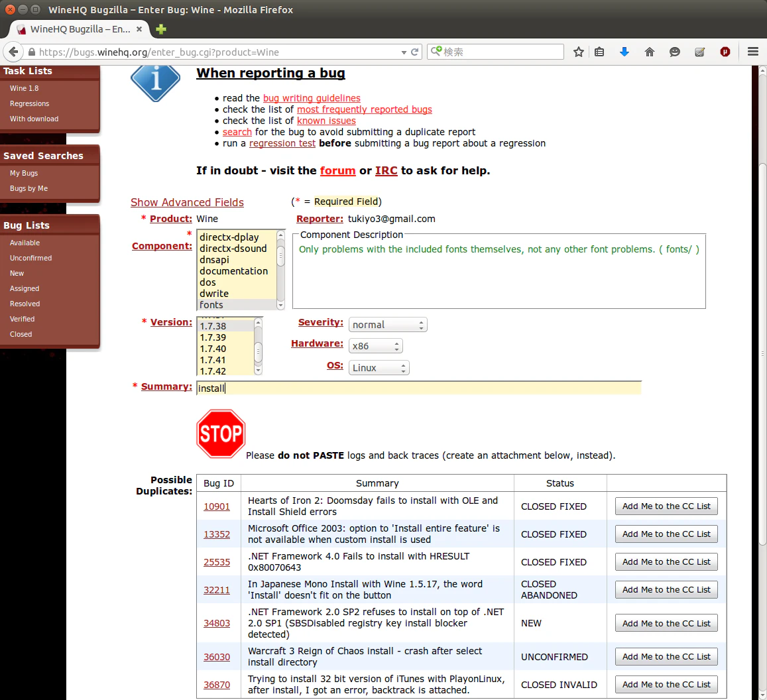Add me to CC for bug 13352
767x700 pixels.
click(666, 534)
